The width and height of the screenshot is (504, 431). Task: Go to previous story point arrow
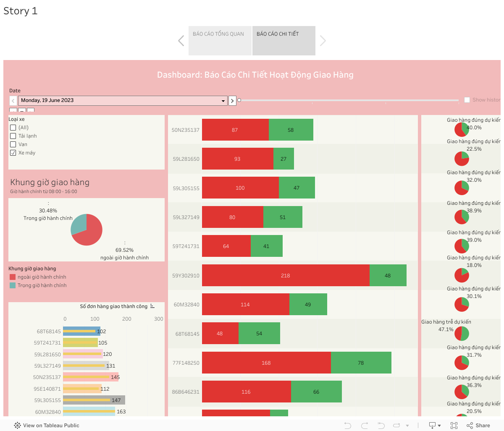click(x=181, y=41)
